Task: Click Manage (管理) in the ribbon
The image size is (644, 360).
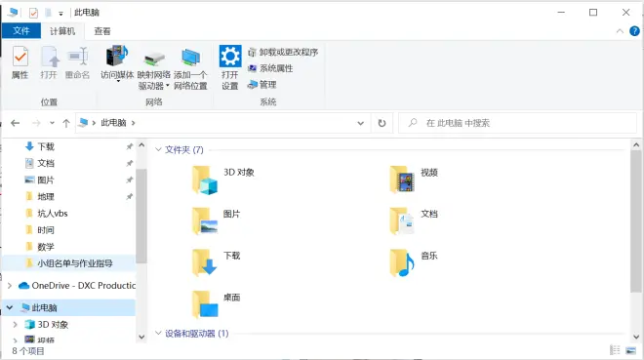Action: coord(262,85)
